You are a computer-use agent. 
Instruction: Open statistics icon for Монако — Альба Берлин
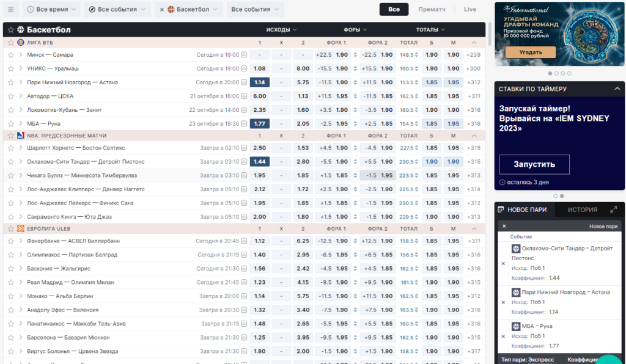(244, 296)
